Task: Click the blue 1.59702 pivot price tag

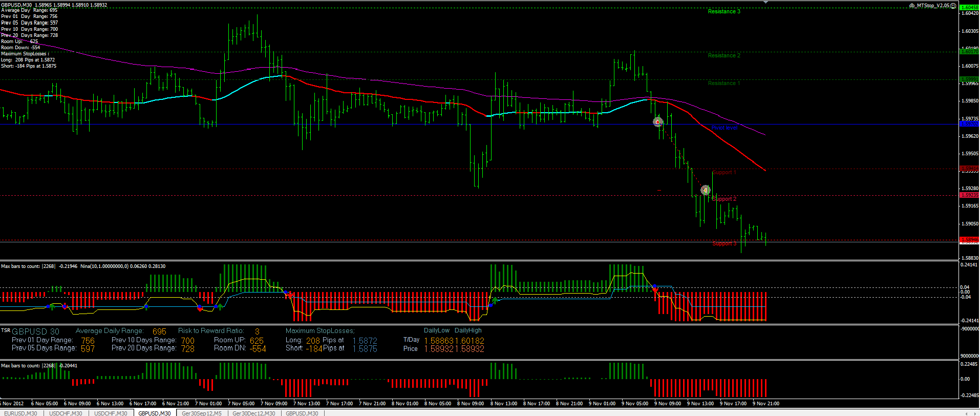Action: tap(968, 124)
